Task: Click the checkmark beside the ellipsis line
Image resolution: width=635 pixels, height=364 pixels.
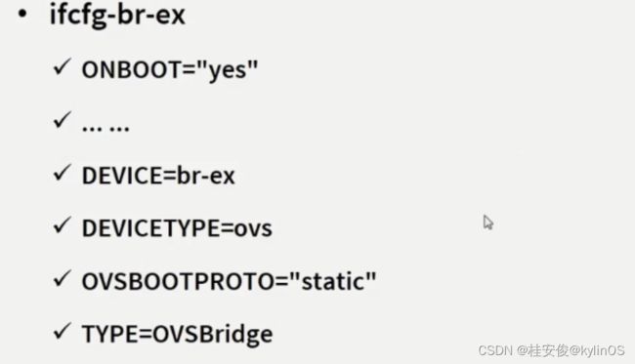Action: 63,120
